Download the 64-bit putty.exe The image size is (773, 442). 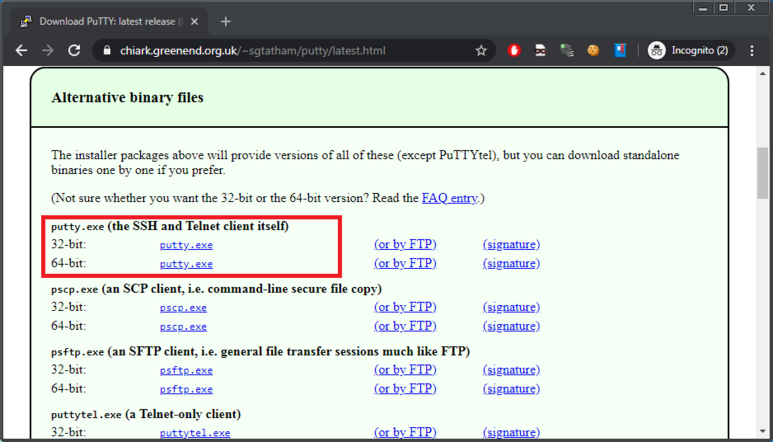pos(186,264)
